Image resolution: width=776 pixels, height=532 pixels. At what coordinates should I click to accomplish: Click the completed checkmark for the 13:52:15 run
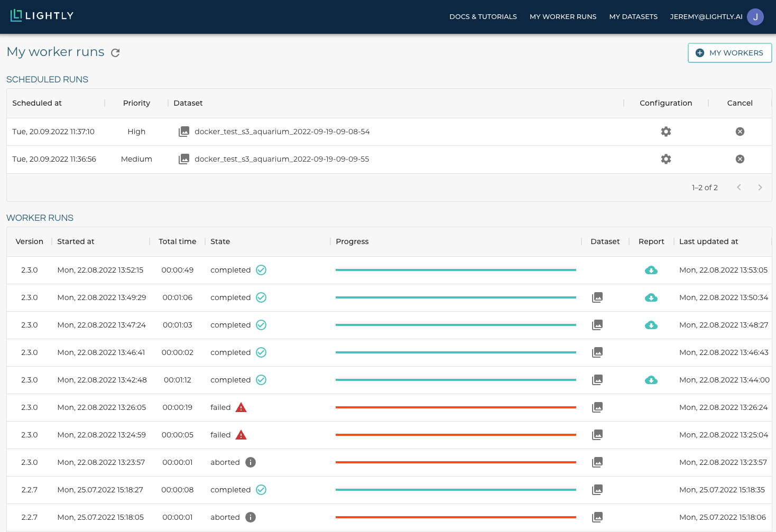261,270
